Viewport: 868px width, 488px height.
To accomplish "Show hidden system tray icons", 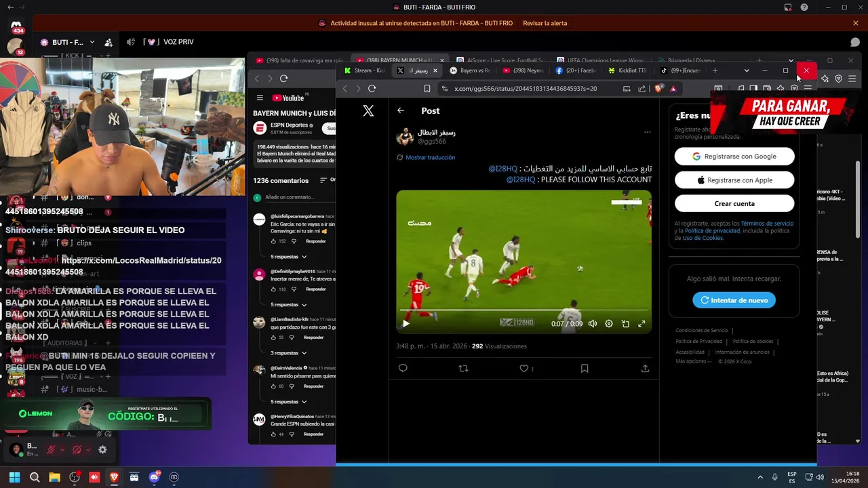I will (760, 477).
